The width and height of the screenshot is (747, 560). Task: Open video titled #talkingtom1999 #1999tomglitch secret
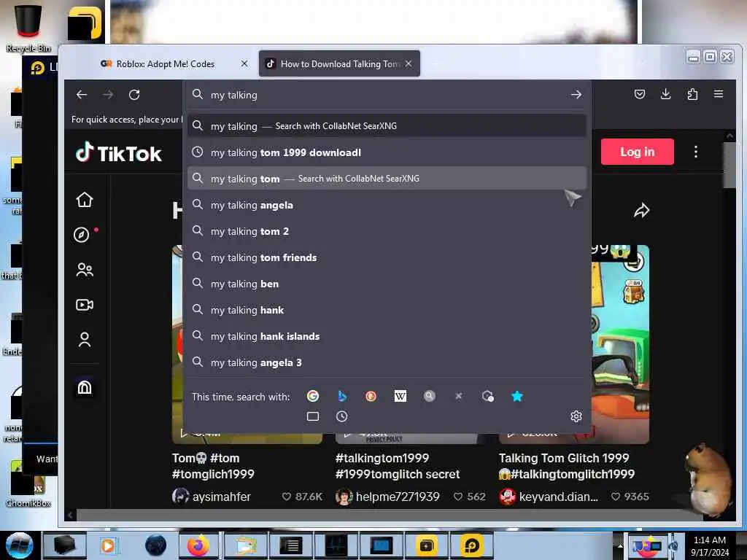tap(398, 466)
